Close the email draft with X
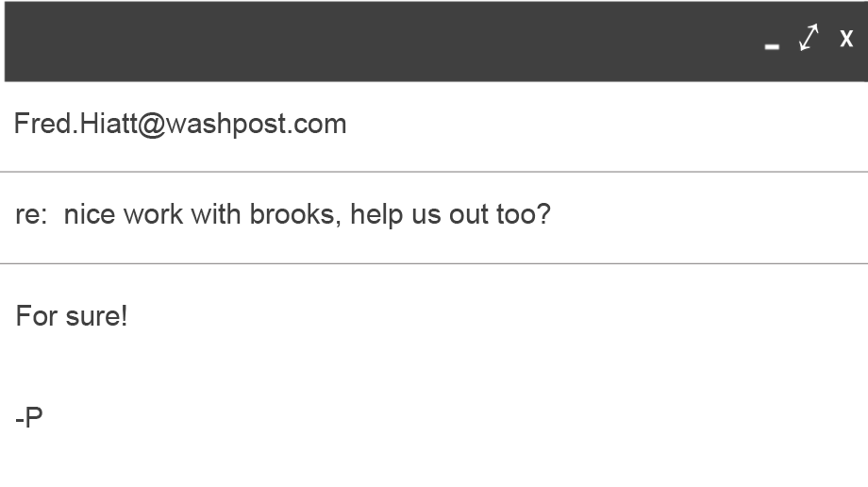868x487 pixels. (846, 39)
